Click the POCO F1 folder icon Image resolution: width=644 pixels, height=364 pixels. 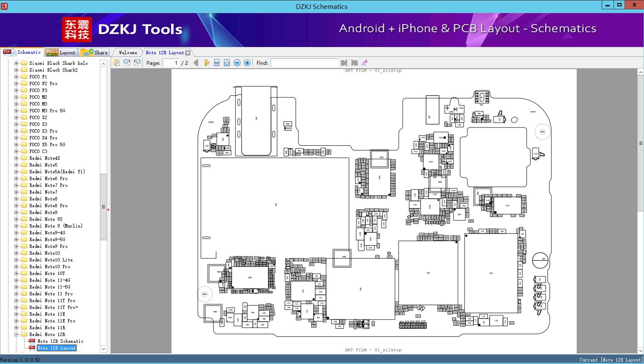24,77
